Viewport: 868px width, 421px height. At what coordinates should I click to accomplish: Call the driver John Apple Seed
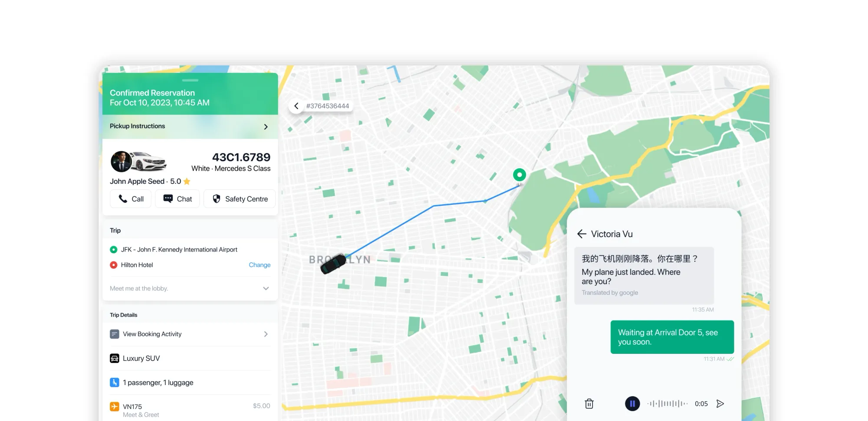tap(131, 199)
